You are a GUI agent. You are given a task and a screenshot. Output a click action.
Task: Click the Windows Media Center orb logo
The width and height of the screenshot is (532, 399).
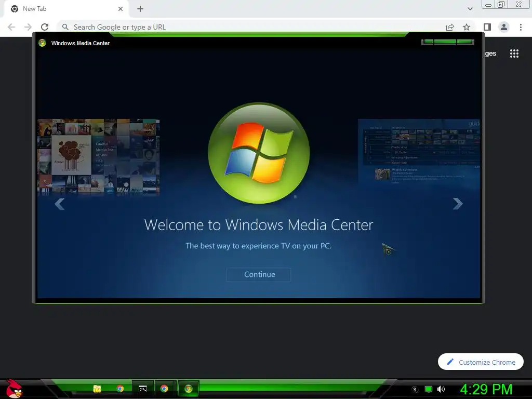(x=259, y=153)
